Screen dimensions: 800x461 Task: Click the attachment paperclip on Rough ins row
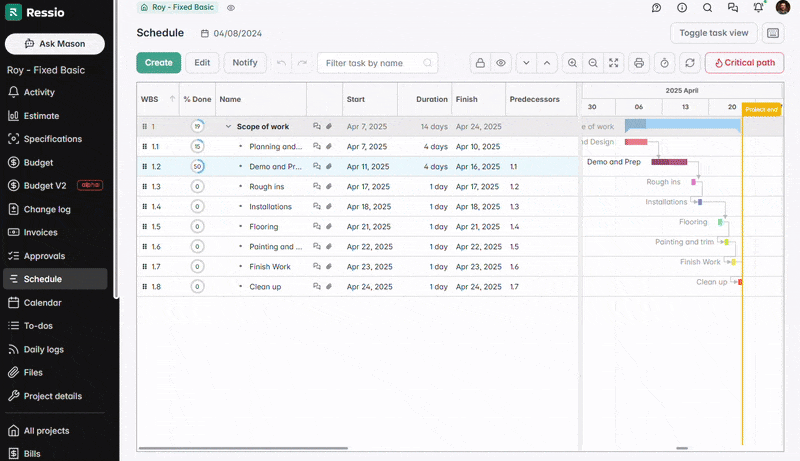pyautogui.click(x=329, y=187)
